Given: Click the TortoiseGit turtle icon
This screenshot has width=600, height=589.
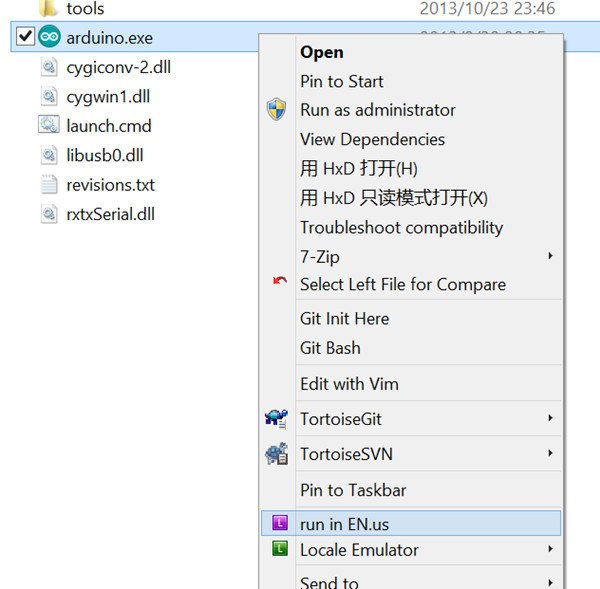Looking at the screenshot, I should pyautogui.click(x=277, y=419).
